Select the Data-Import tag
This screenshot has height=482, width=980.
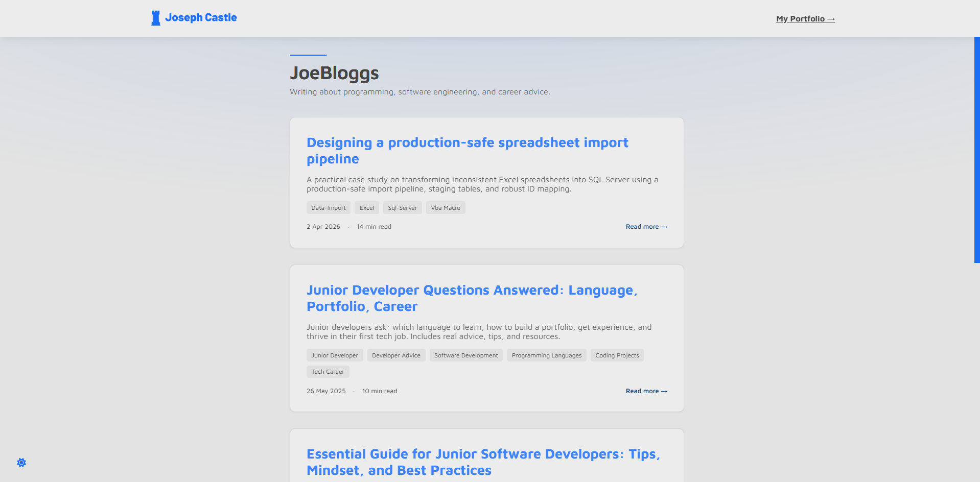[x=329, y=208]
